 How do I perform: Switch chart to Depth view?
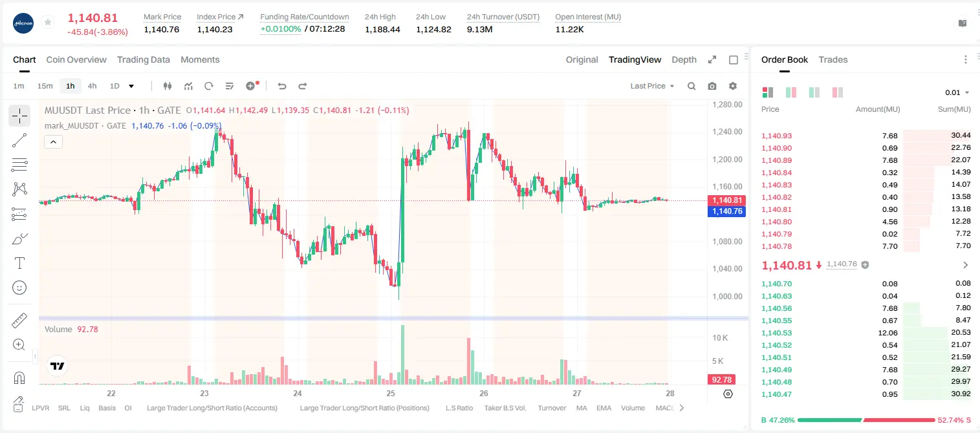(684, 59)
